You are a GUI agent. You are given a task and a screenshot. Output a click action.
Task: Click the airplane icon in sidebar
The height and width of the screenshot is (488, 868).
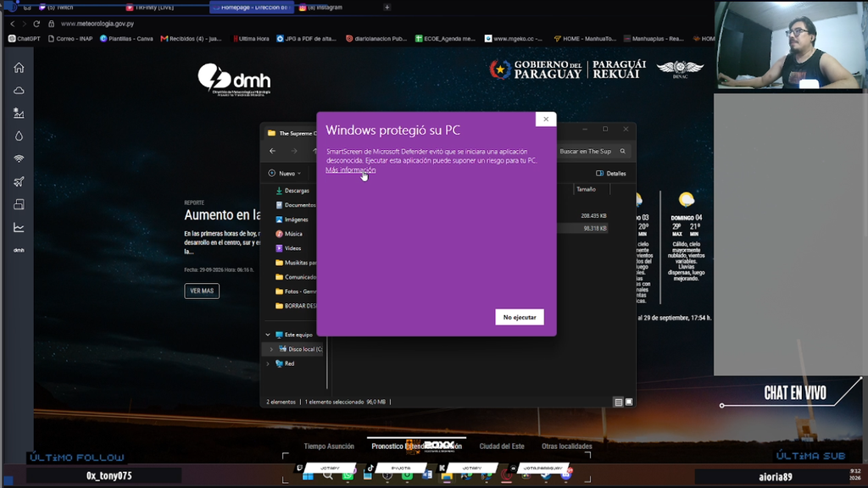tap(19, 181)
